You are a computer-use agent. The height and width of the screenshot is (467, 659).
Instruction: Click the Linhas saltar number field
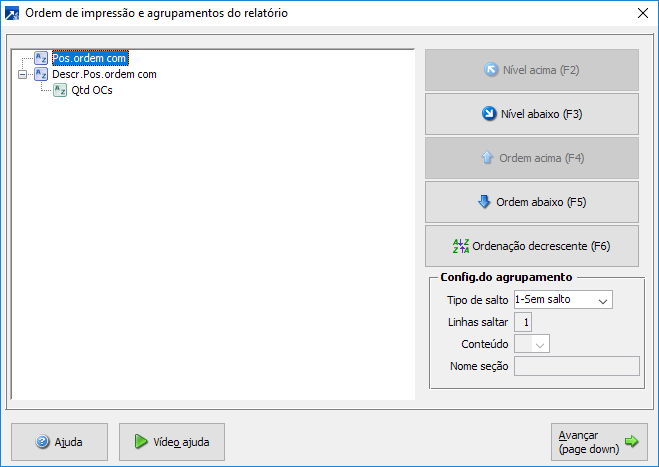(523, 322)
